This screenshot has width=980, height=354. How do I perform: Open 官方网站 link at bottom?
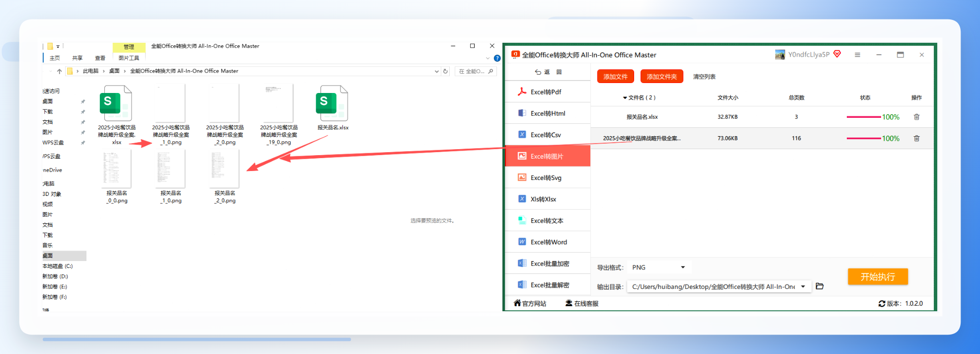click(x=530, y=303)
